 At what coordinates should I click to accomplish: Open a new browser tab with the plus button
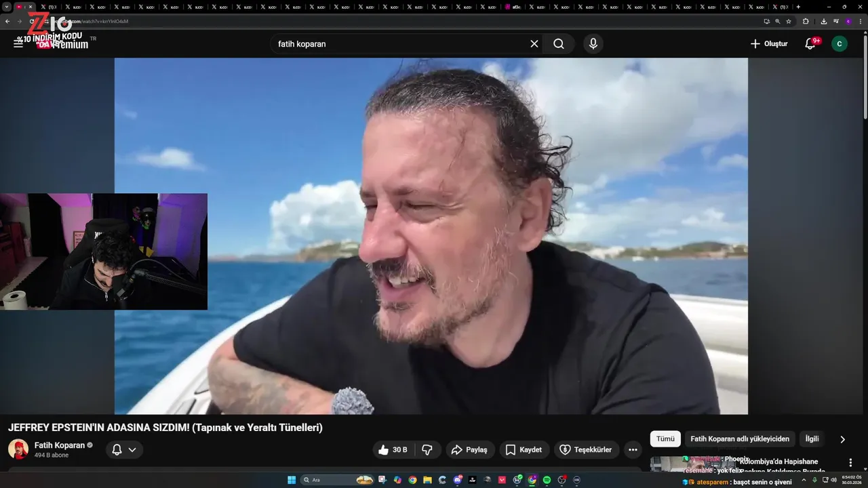pyautogui.click(x=798, y=7)
